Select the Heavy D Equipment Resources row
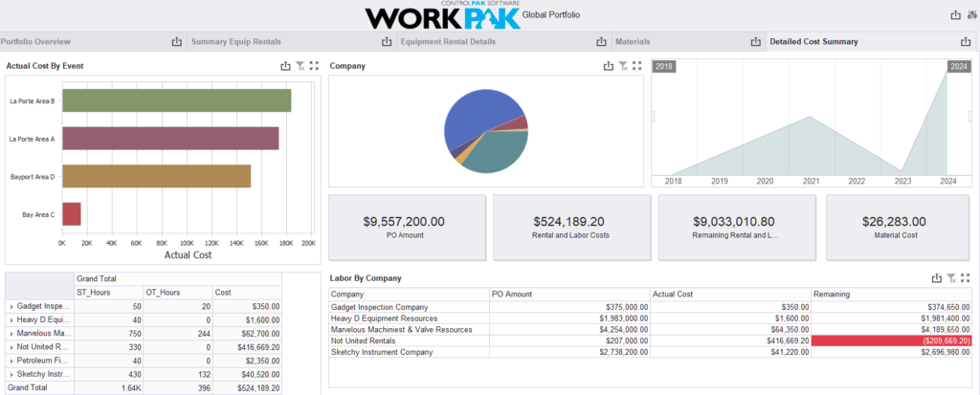980x395 pixels. [x=651, y=318]
